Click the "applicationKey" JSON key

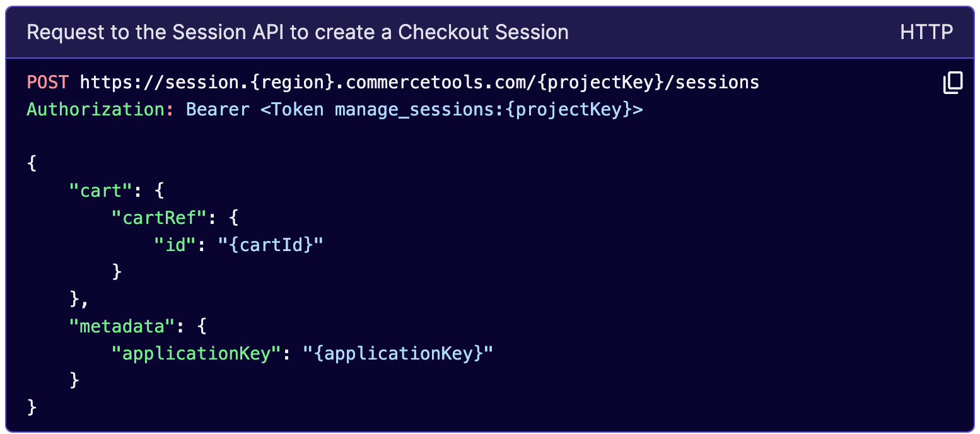point(196,353)
